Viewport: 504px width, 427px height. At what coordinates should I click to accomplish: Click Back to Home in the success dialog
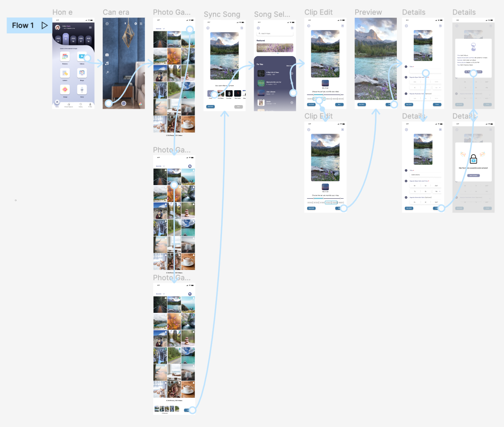pyautogui.click(x=473, y=175)
